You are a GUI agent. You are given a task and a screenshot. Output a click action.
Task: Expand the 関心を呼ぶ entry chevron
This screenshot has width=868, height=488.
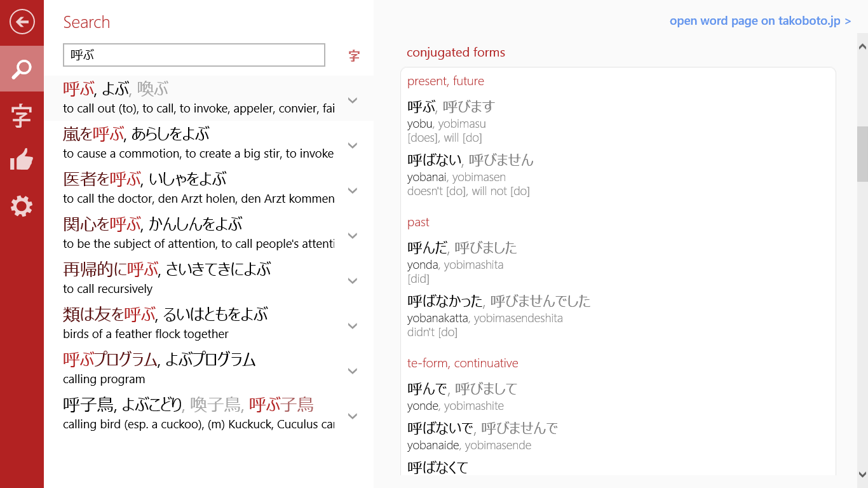353,235
